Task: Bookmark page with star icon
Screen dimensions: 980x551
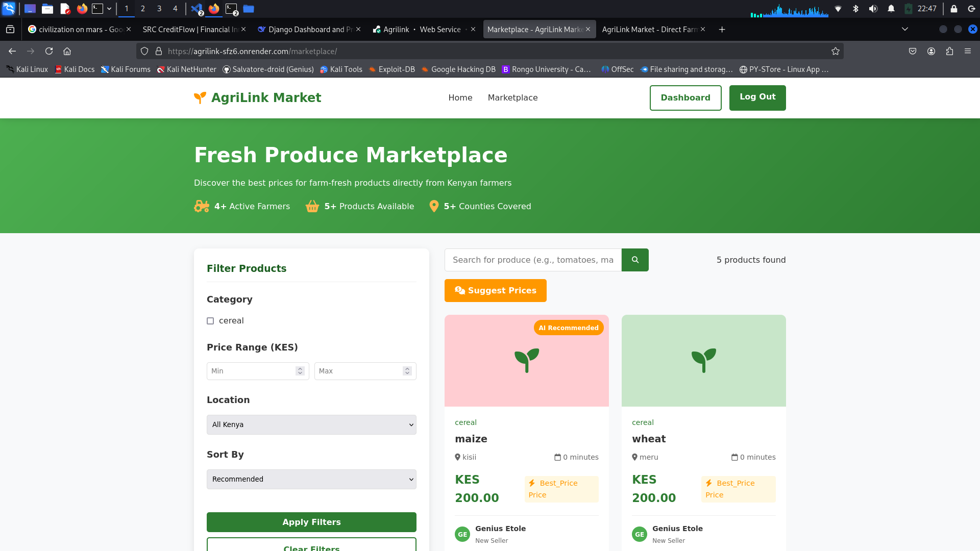Action: (835, 51)
